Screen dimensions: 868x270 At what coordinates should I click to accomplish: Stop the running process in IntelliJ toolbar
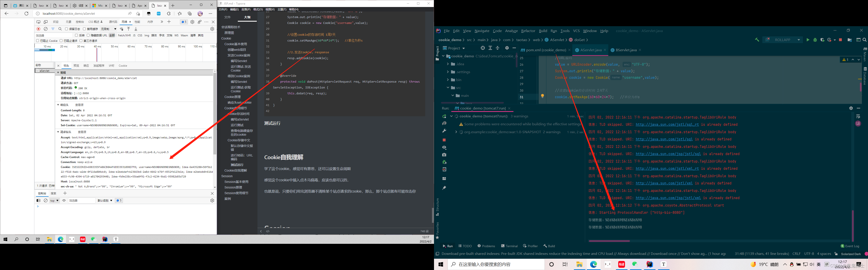click(x=840, y=40)
